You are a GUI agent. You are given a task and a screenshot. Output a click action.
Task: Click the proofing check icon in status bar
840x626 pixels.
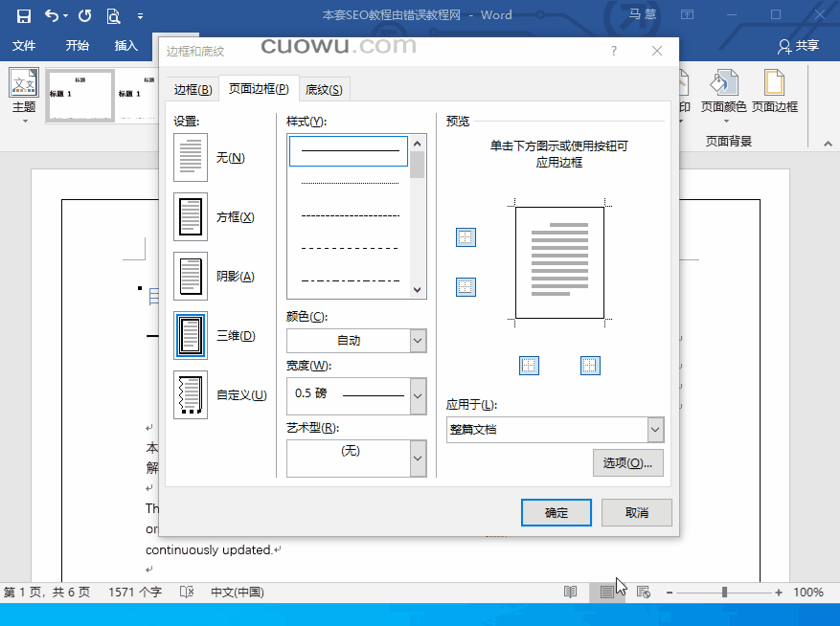[x=187, y=592]
